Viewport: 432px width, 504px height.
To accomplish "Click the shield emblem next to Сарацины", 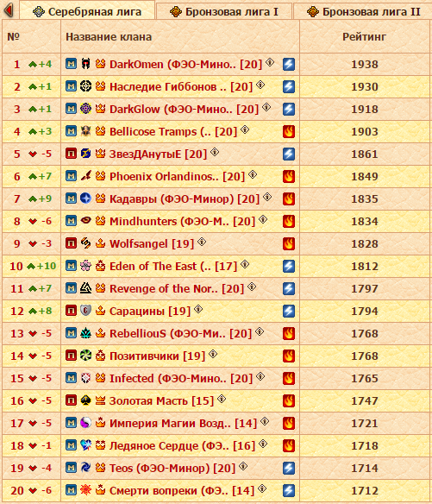I will [85, 311].
